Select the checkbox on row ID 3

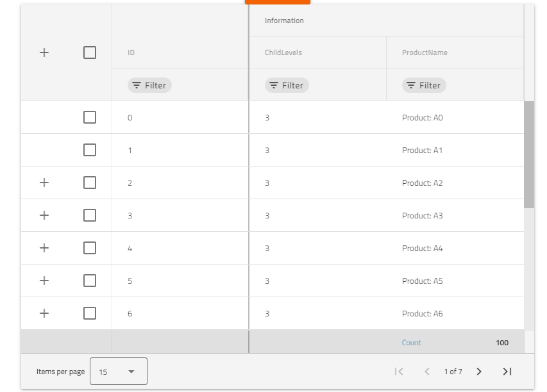[x=89, y=215]
